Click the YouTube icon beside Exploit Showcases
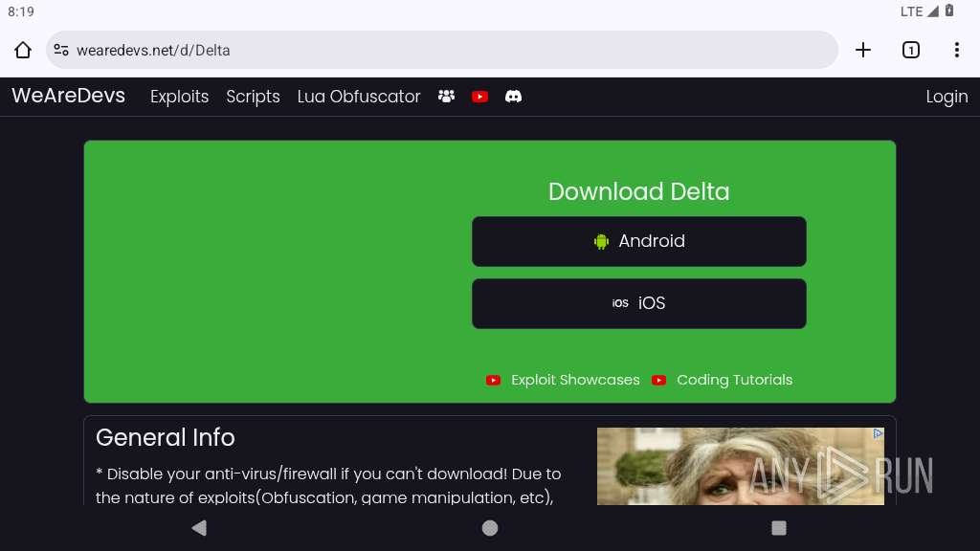Viewport: 980px width, 551px height. tap(493, 380)
